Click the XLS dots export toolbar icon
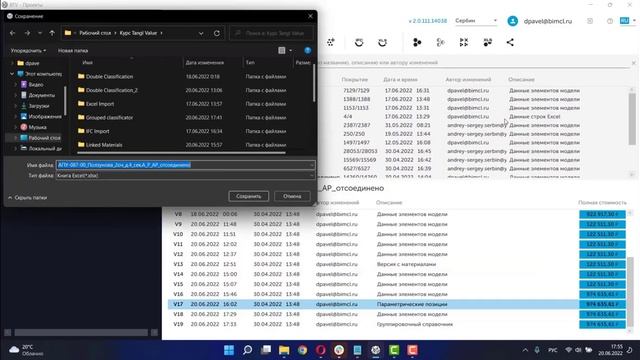The height and width of the screenshot is (360, 640). tap(487, 42)
